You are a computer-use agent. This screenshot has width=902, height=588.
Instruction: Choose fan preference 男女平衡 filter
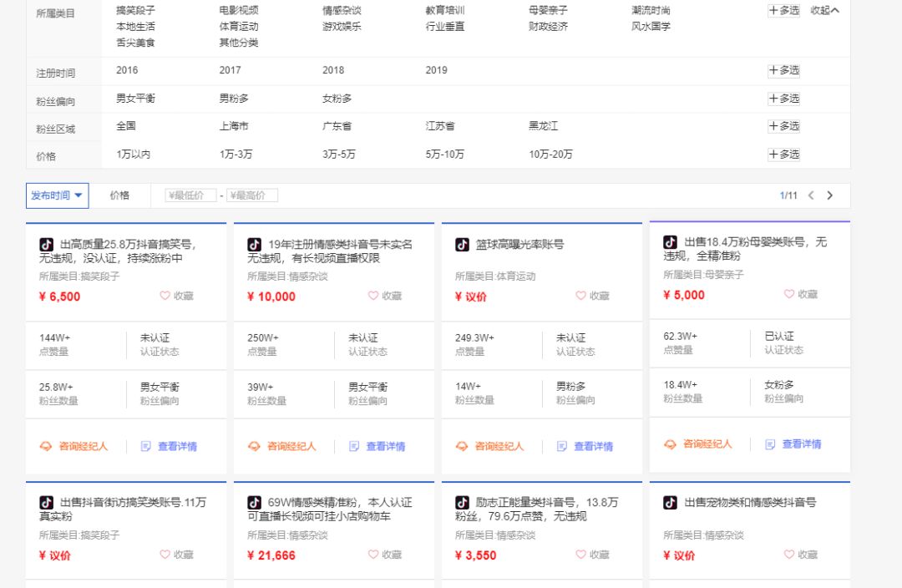(x=136, y=99)
